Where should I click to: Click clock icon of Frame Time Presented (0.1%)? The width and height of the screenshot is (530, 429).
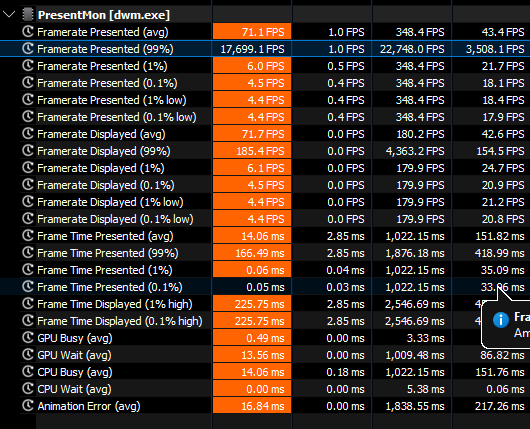tap(28, 287)
